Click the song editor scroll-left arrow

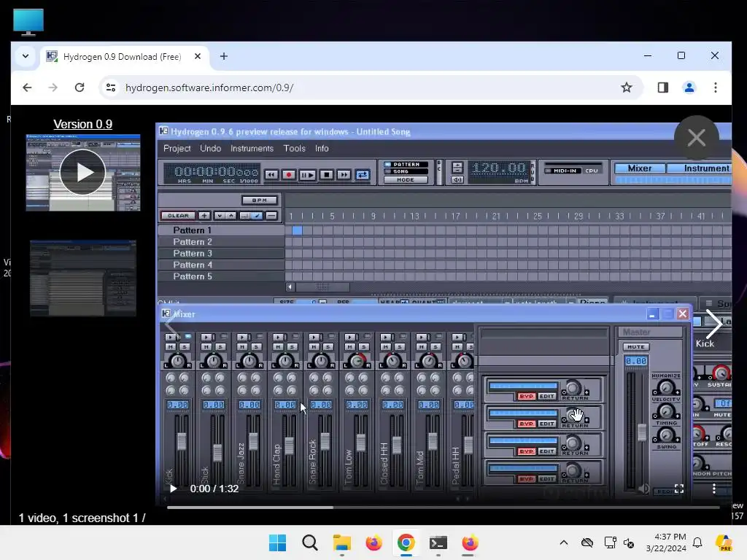coord(290,287)
